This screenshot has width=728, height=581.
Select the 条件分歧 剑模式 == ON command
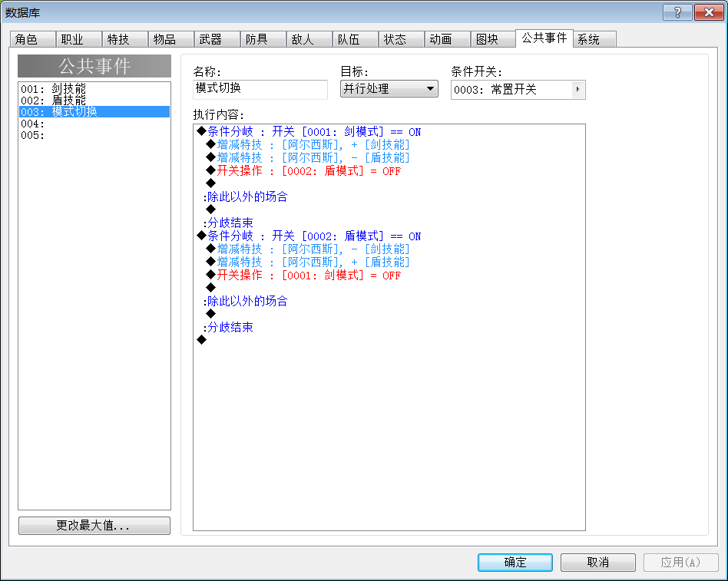309,132
